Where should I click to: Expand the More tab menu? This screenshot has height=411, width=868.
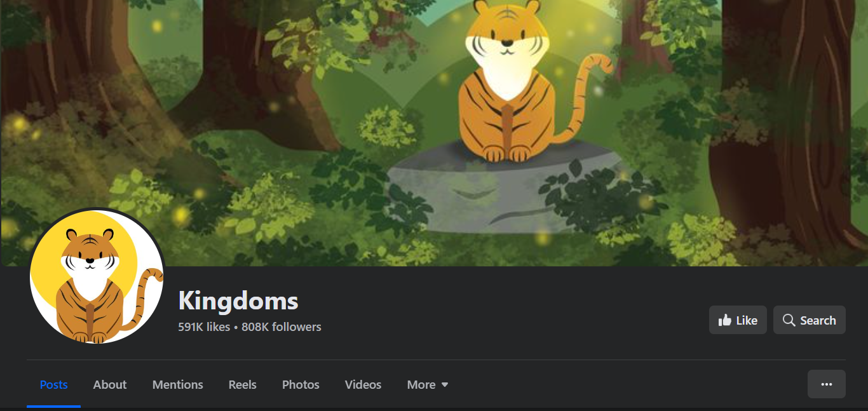(x=428, y=384)
